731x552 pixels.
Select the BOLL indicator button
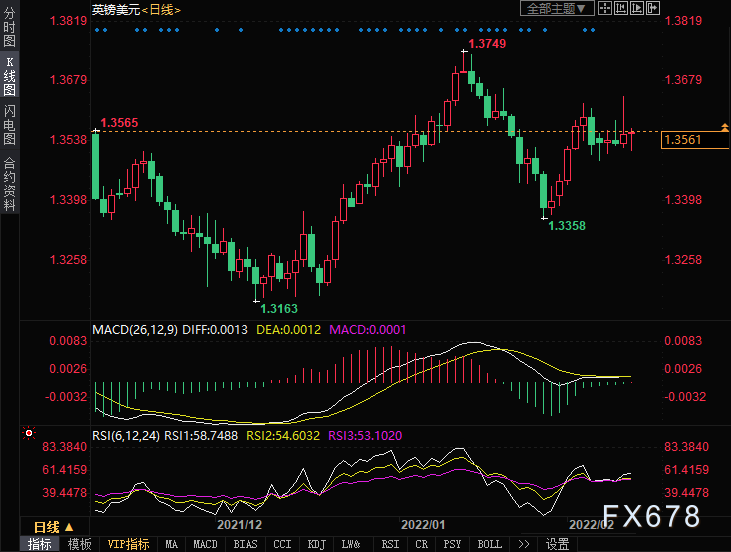click(489, 544)
